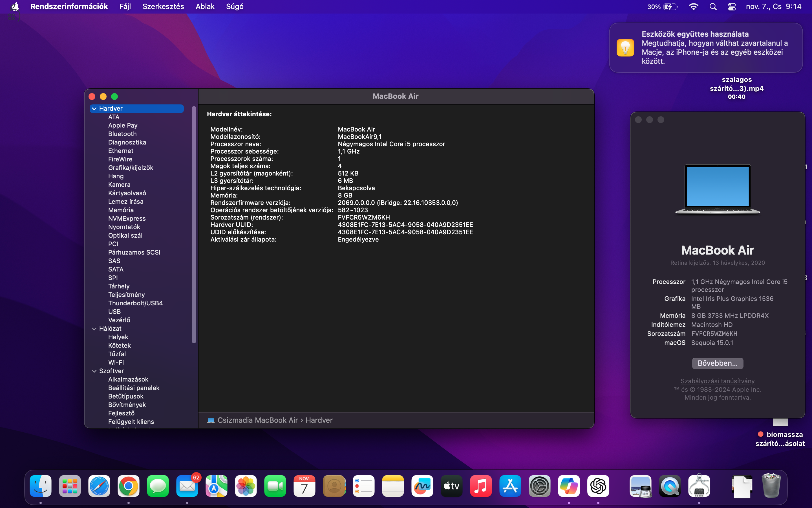
Task: Select Tárhely in the sidebar
Action: pos(119,286)
